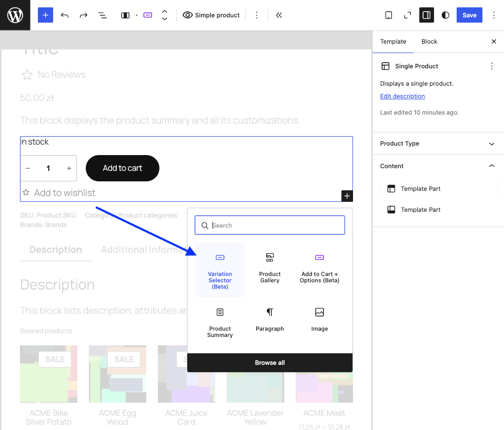The width and height of the screenshot is (504, 430).
Task: Open the Simple product preview dropdown
Action: [x=211, y=15]
